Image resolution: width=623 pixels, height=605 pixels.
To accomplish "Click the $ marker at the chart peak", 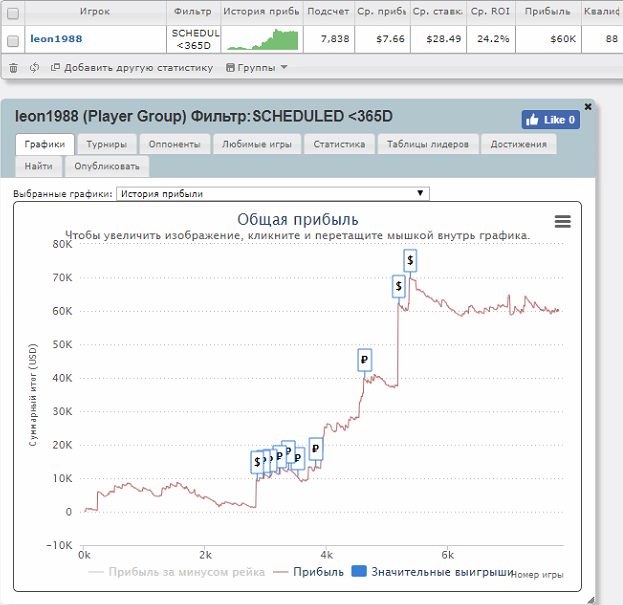I will tap(410, 261).
